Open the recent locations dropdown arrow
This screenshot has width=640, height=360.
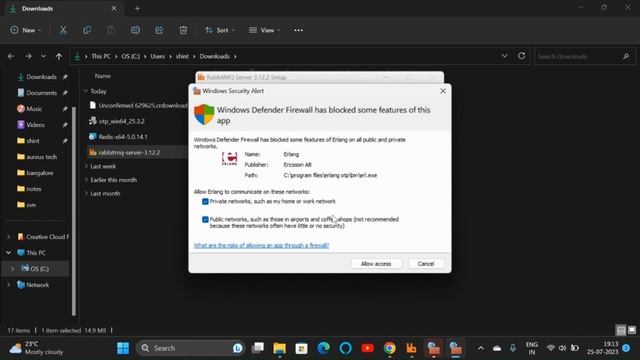click(43, 56)
